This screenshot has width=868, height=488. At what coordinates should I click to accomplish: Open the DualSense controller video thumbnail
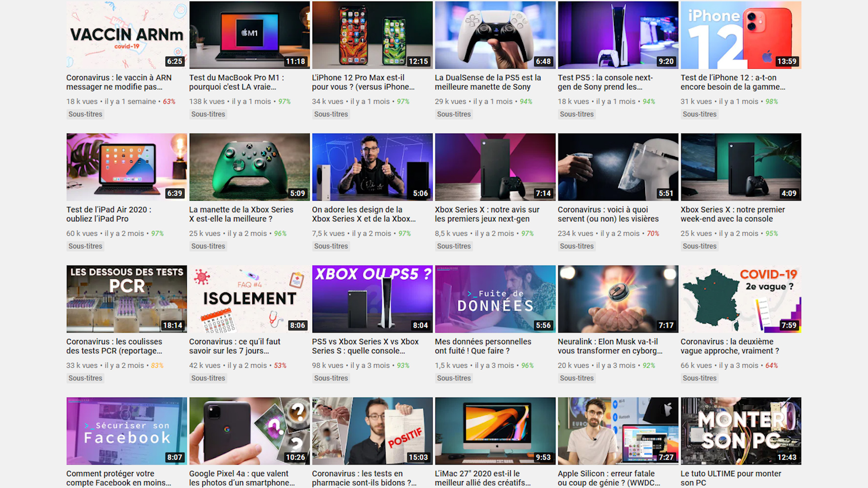[495, 35]
